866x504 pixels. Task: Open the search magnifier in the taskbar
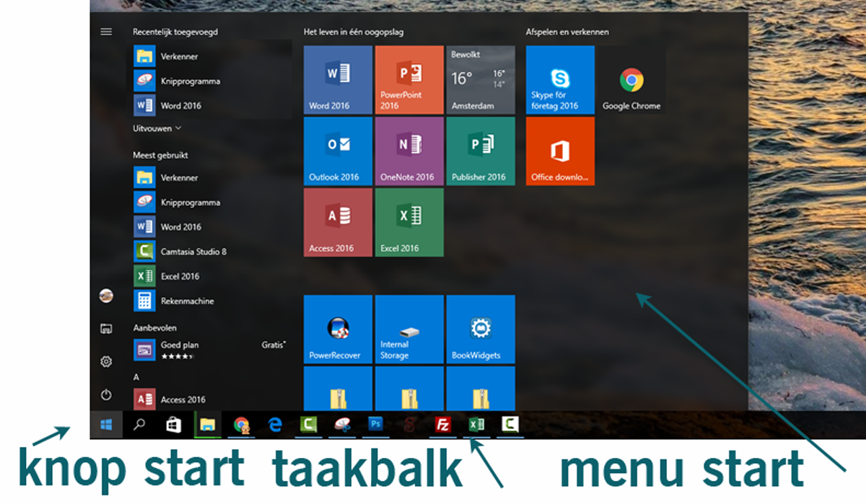(140, 425)
